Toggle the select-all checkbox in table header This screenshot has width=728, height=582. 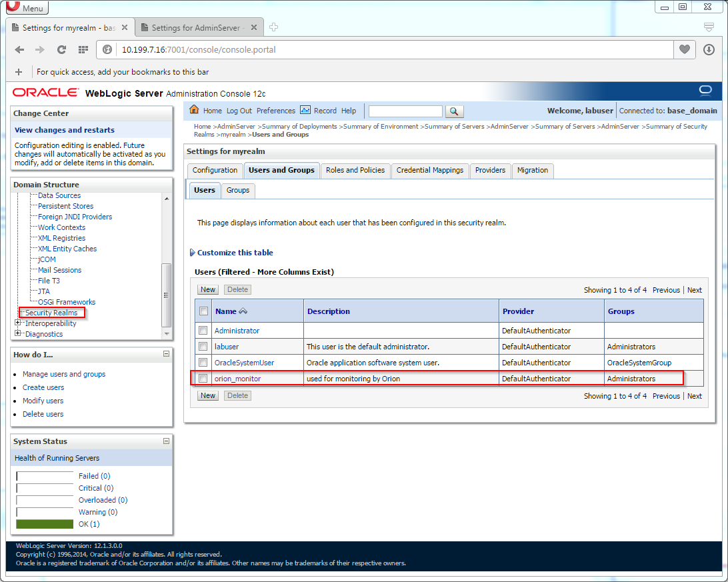point(203,311)
